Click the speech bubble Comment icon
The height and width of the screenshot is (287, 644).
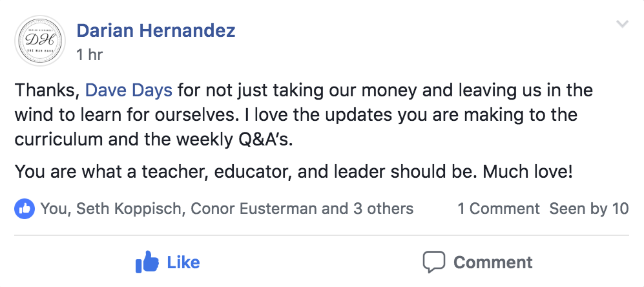tap(433, 262)
